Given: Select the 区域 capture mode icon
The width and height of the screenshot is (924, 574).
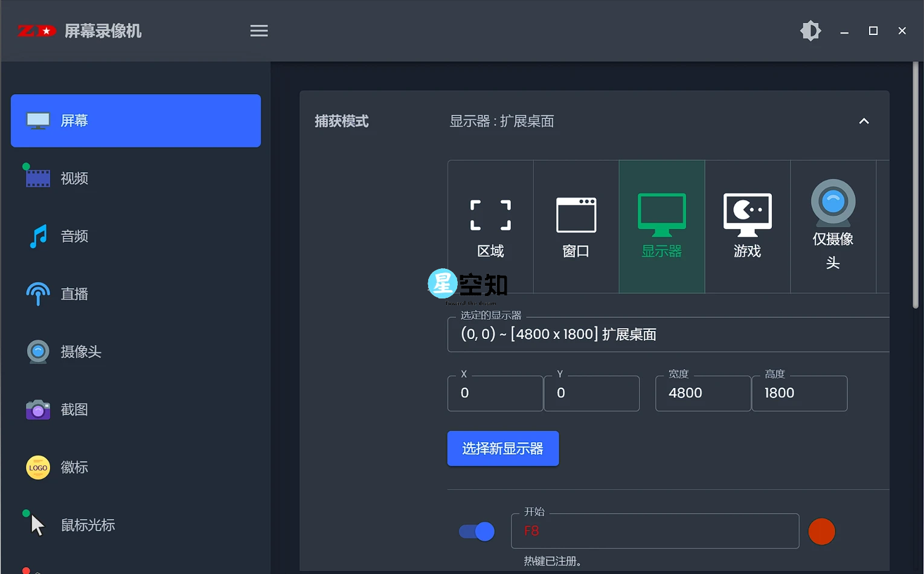Looking at the screenshot, I should tap(490, 227).
